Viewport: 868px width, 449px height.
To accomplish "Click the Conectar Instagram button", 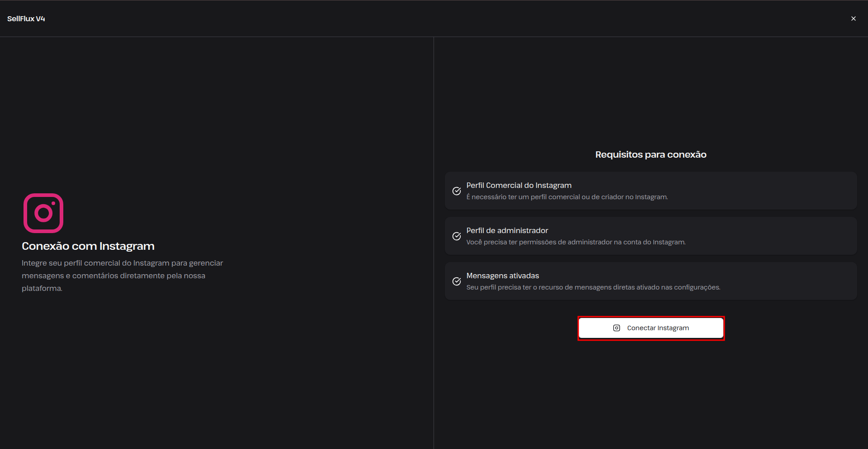I will (651, 328).
